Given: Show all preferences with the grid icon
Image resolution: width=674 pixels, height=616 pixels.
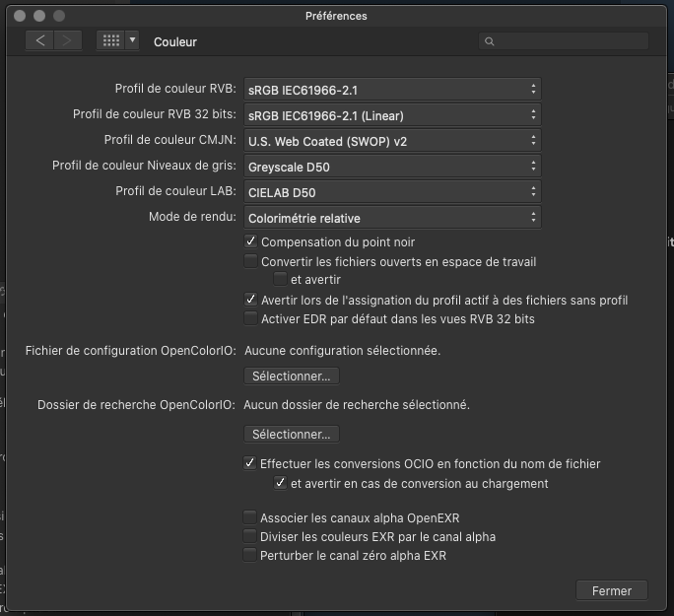Looking at the screenshot, I should pyautogui.click(x=111, y=40).
